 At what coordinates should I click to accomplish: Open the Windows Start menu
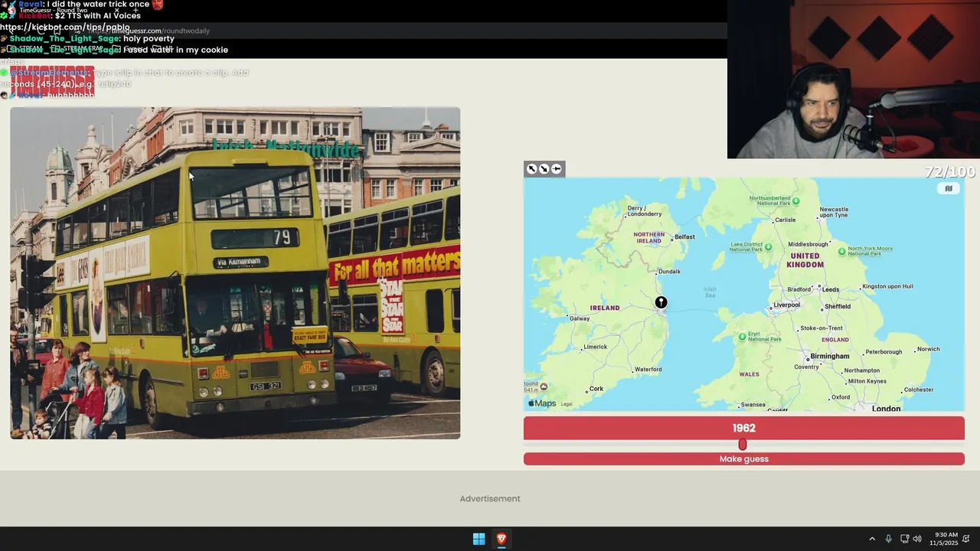479,539
